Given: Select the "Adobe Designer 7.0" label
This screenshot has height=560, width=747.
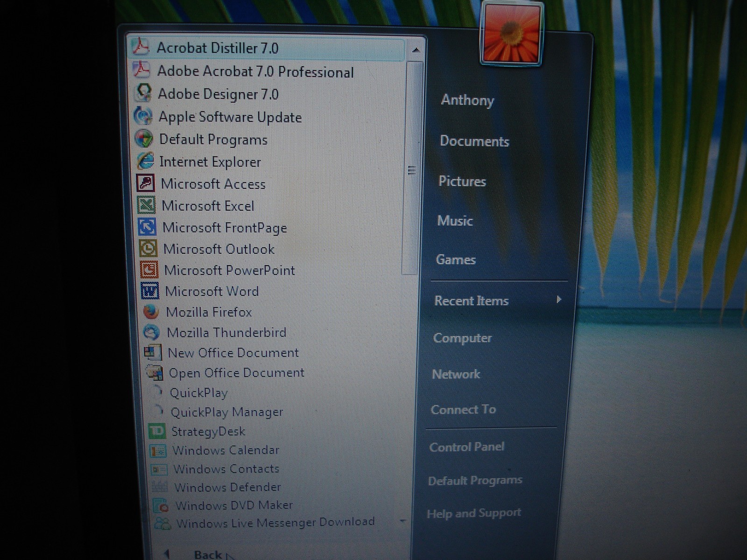Looking at the screenshot, I should click(218, 94).
